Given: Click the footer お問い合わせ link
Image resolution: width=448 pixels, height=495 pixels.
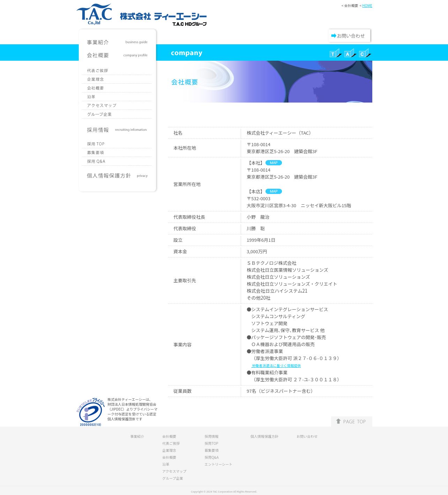Looking at the screenshot, I should [307, 436].
